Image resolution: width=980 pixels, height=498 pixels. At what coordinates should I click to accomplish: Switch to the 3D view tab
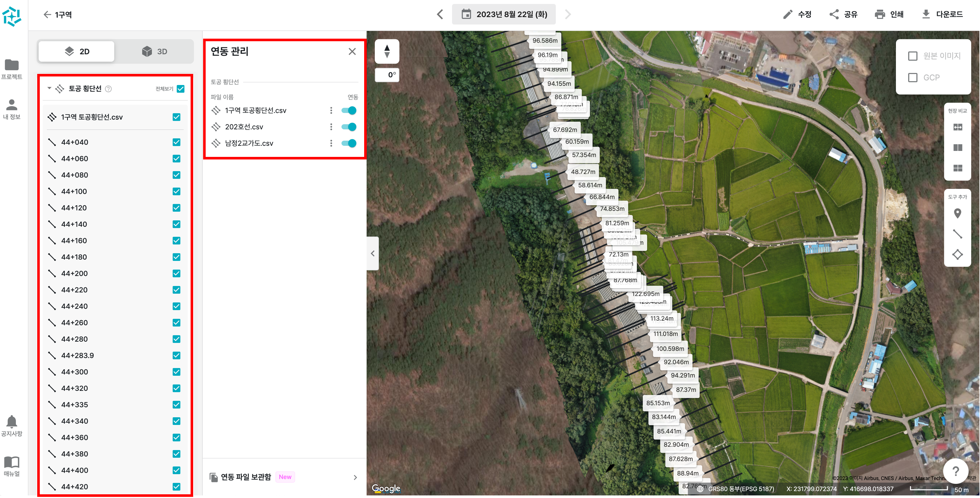pyautogui.click(x=154, y=51)
